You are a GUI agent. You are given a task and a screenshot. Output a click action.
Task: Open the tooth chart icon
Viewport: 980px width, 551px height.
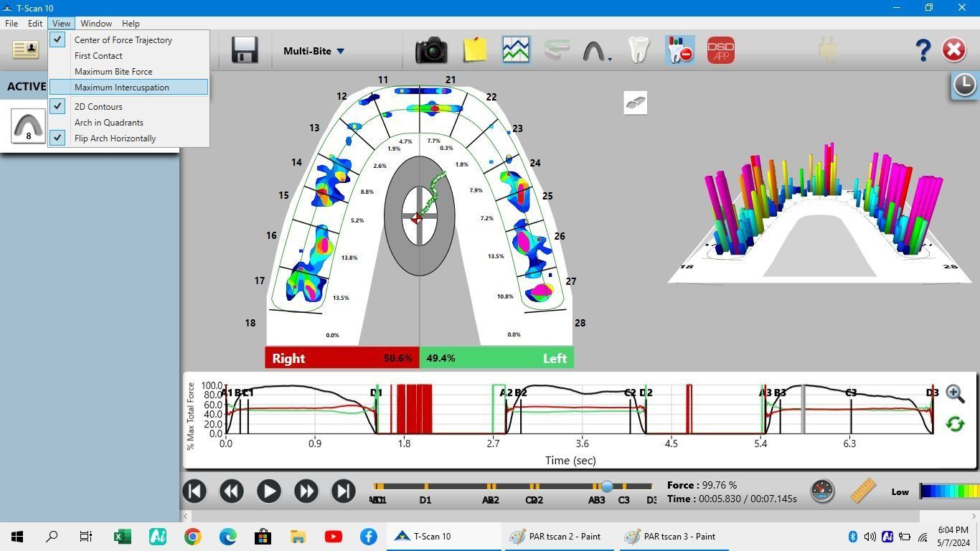[x=638, y=50]
